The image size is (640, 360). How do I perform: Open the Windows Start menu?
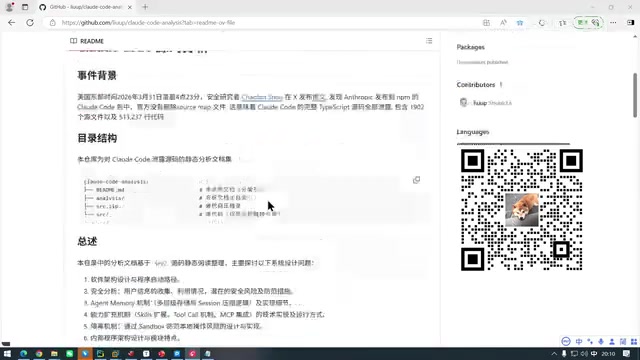click(x=7, y=353)
